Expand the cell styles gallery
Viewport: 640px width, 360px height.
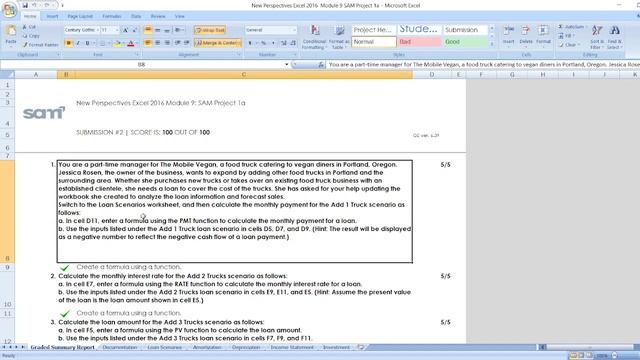pyautogui.click(x=492, y=44)
